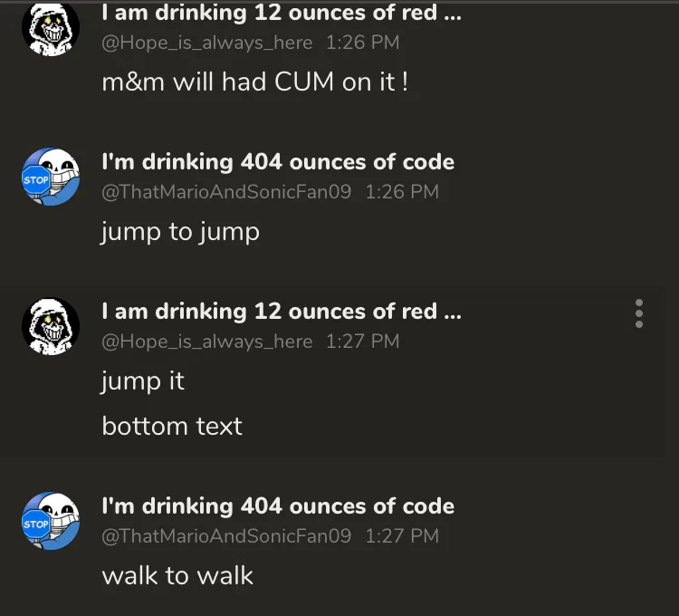Screen dimensions: 679x616
Task: Open @Hope_is_always_here username at 1:26 PM
Action: coord(207,43)
